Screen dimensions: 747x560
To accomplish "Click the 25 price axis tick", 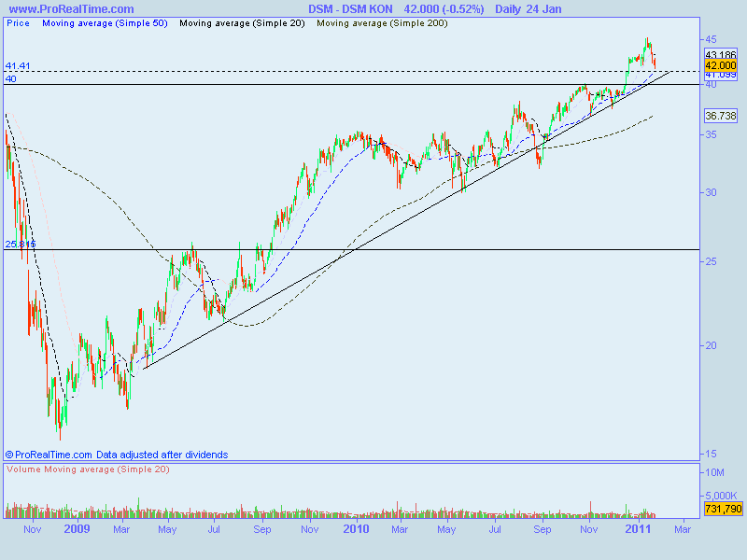I will (711, 261).
